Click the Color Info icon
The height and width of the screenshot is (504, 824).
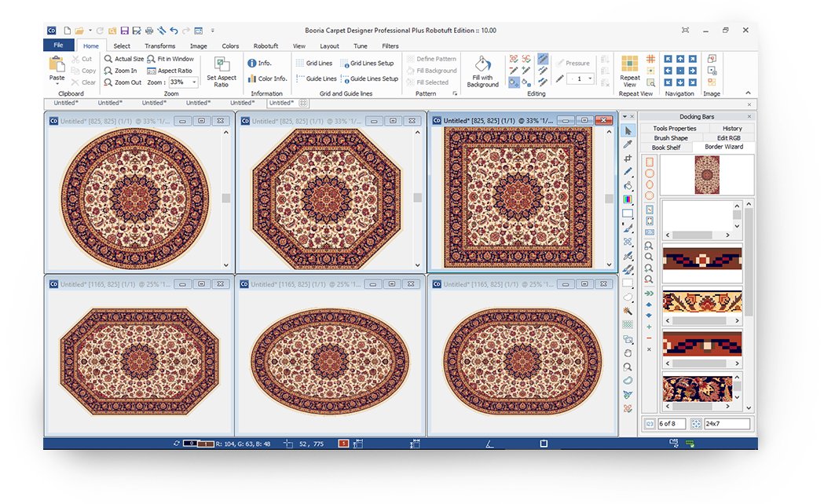[x=268, y=78]
